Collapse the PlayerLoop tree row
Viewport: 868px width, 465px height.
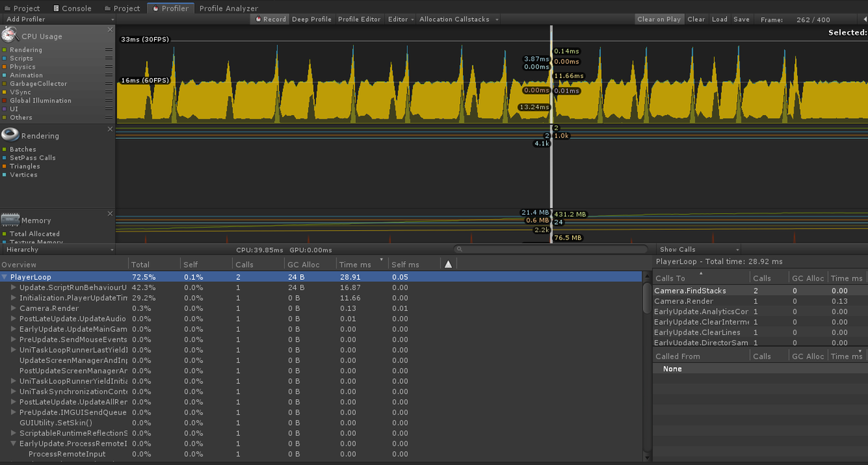click(x=5, y=277)
